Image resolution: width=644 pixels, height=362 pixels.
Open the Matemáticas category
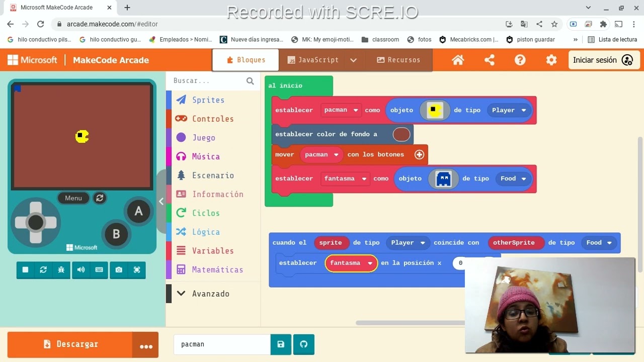coord(217,269)
